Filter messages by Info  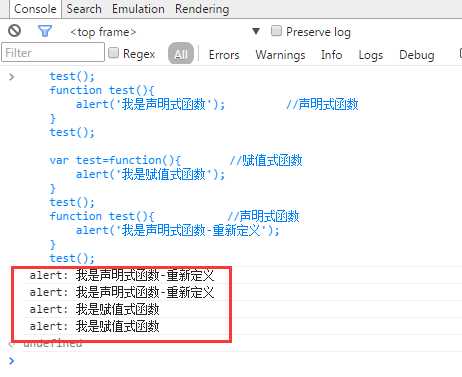pyautogui.click(x=331, y=55)
